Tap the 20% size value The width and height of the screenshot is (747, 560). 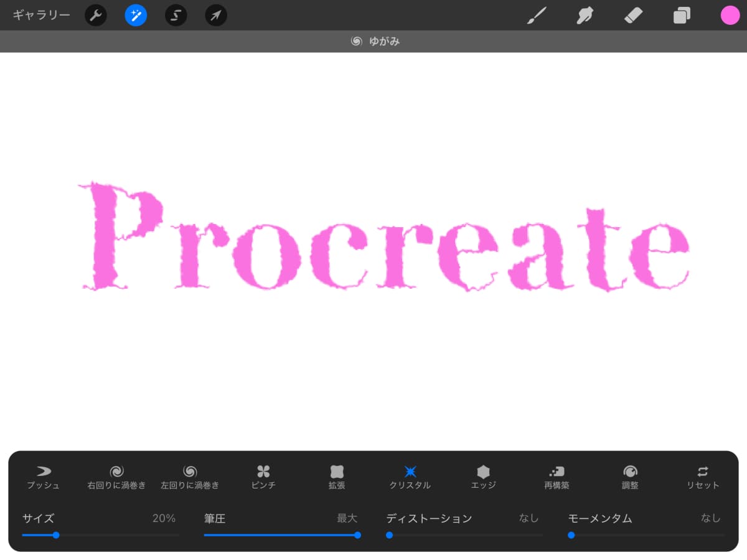pyautogui.click(x=164, y=518)
